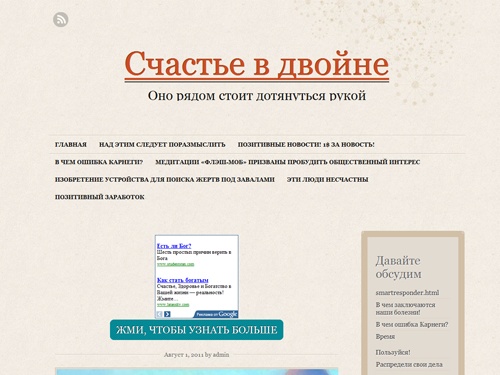Click the post image thumbnail at bottom

pos(197,371)
